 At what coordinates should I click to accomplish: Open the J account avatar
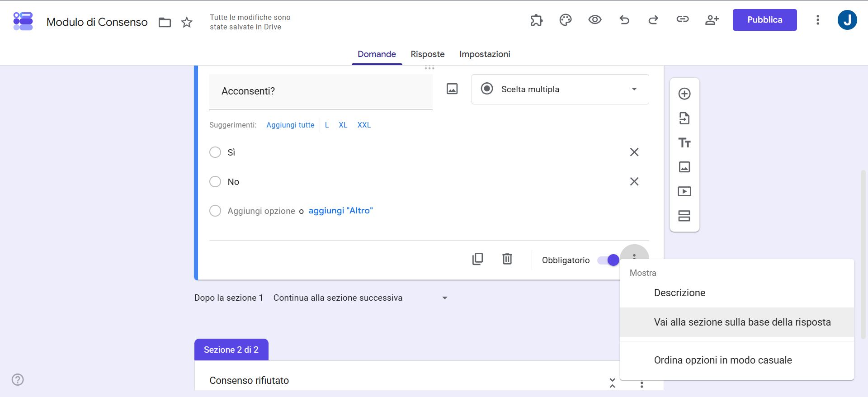coord(847,20)
